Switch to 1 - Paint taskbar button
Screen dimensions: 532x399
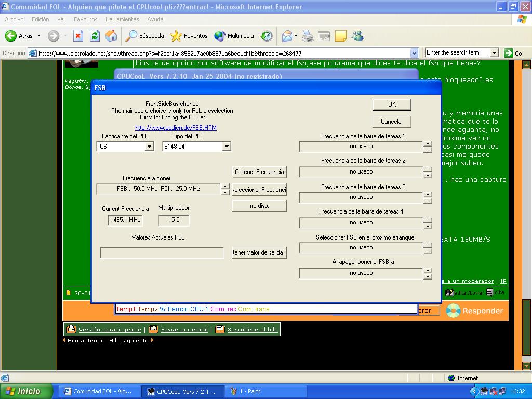pyautogui.click(x=265, y=391)
